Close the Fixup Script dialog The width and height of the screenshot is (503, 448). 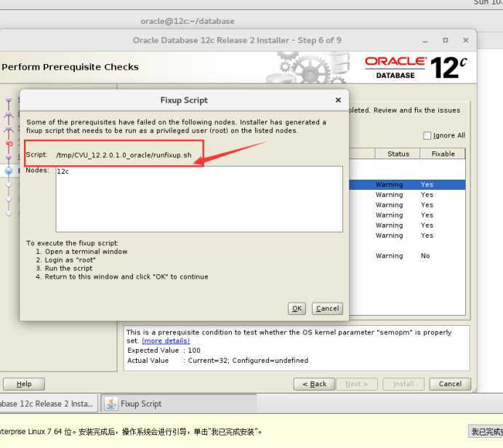pos(338,100)
